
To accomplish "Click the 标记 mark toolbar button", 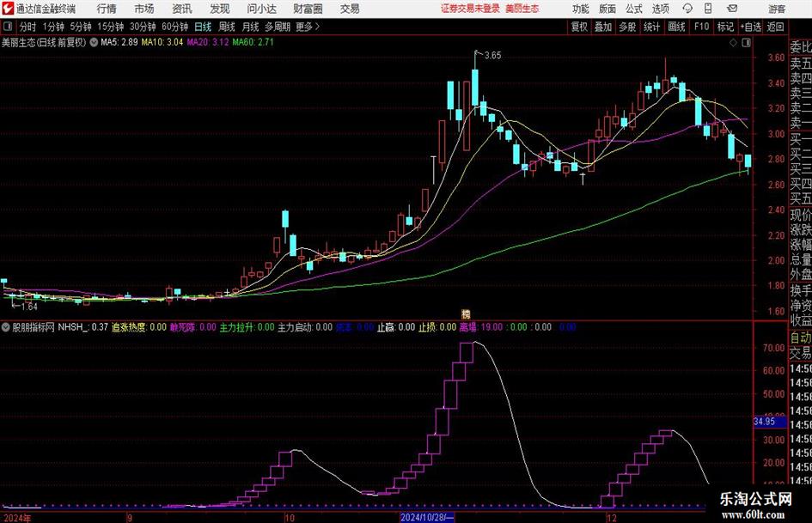I will tap(725, 27).
